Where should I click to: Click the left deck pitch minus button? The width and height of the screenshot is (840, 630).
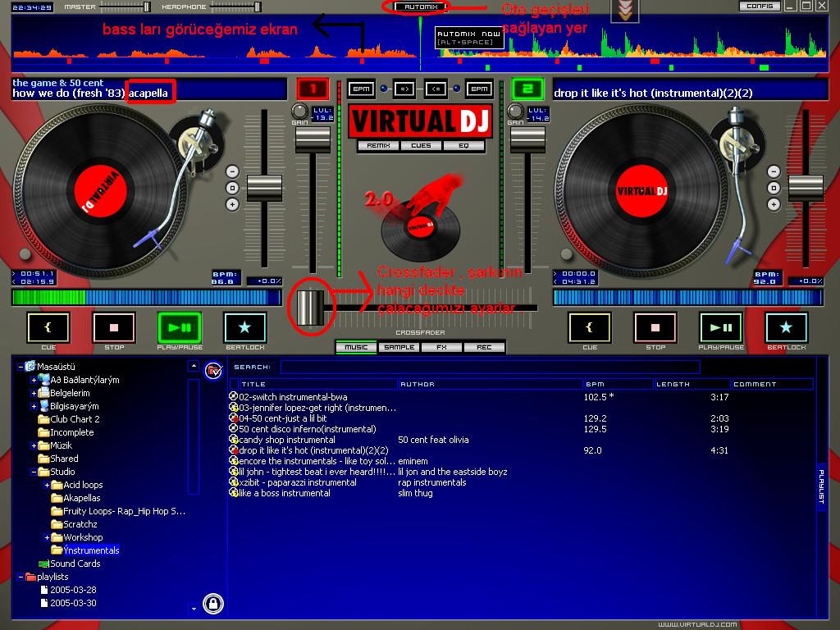[x=232, y=171]
